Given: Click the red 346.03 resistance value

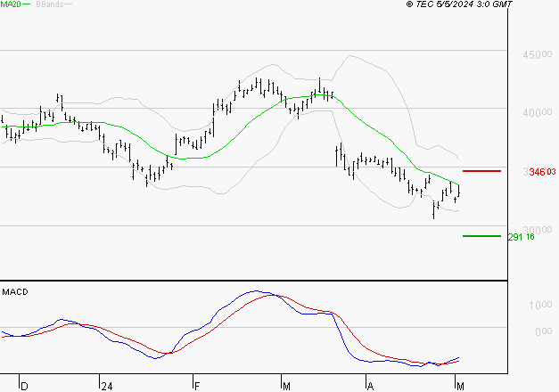Looking at the screenshot, I should [x=542, y=172].
